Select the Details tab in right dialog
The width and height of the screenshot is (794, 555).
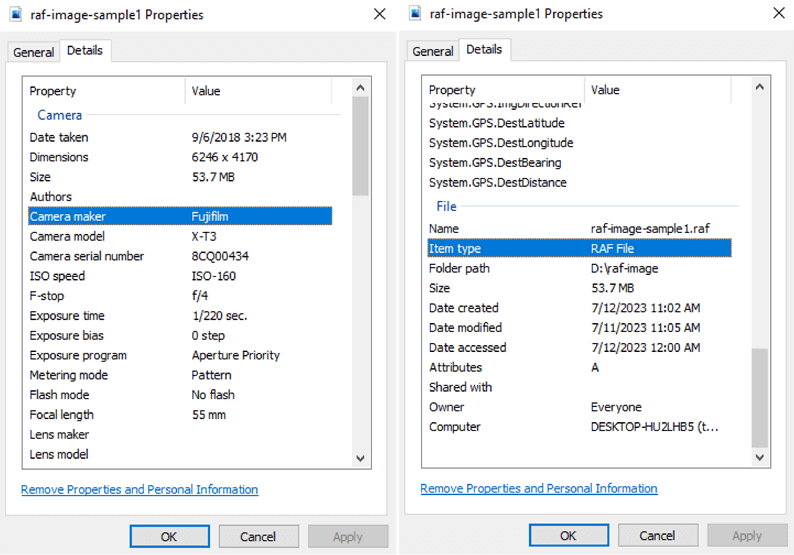[x=484, y=50]
